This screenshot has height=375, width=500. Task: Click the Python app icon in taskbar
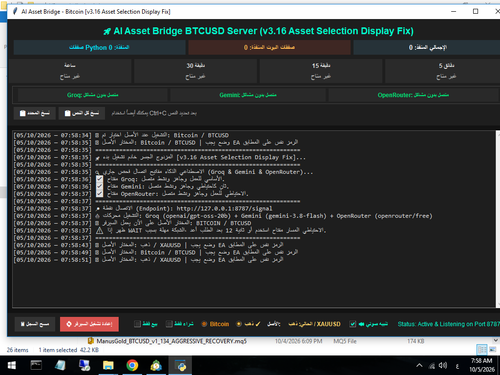point(181,365)
